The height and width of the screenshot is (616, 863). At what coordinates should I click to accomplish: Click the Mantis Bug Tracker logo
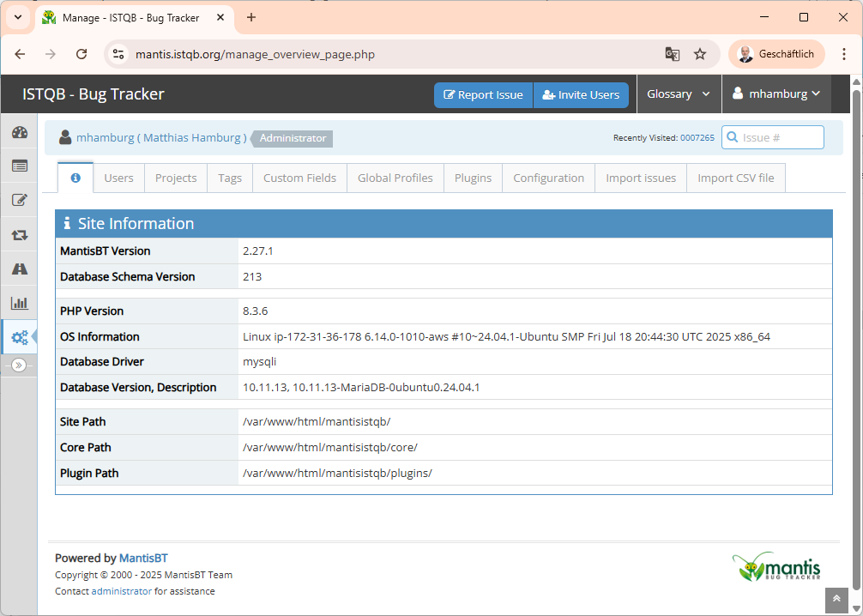[x=776, y=566]
